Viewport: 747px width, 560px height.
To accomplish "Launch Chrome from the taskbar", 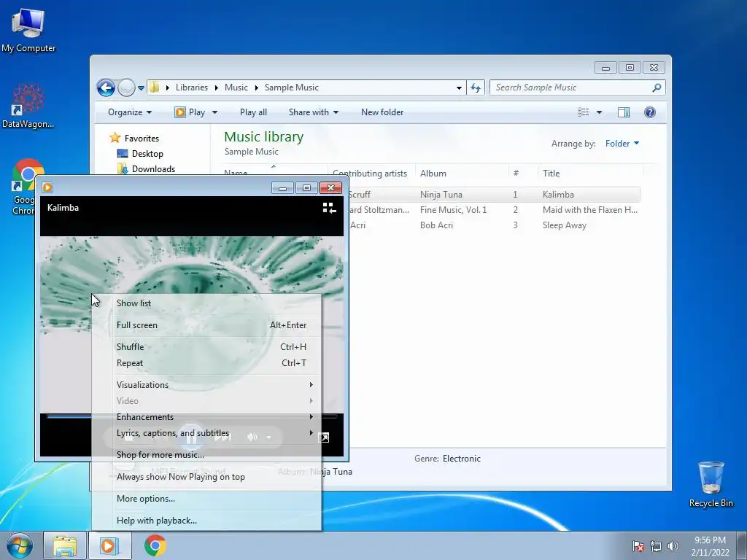I will click(x=155, y=545).
